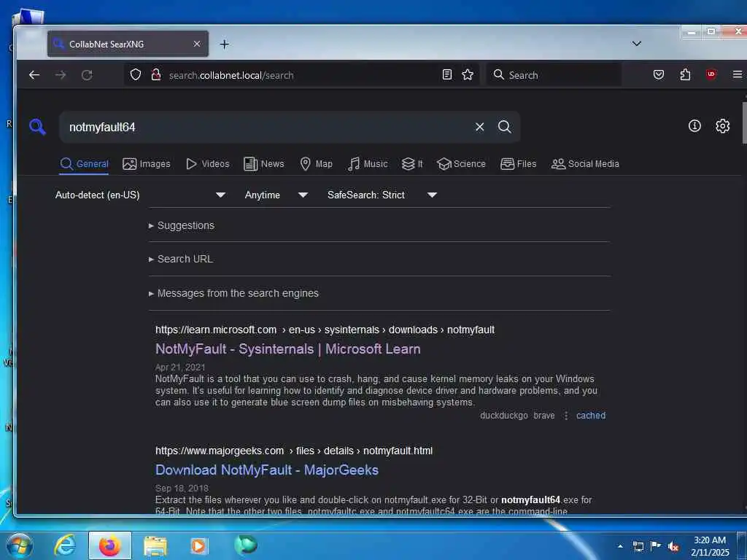
Task: Expand the Search URL section
Action: tap(181, 259)
